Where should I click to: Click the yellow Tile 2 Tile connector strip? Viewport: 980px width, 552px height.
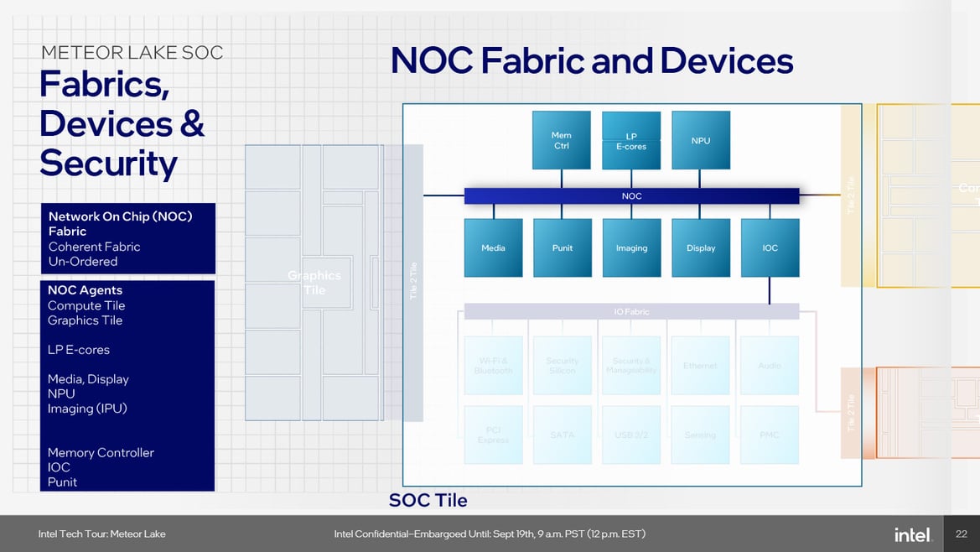pyautogui.click(x=851, y=195)
